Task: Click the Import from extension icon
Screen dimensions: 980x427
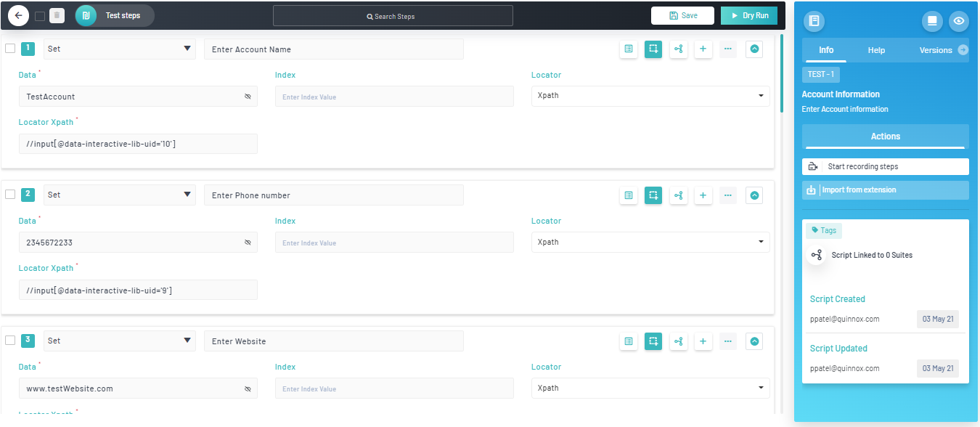Action: pyautogui.click(x=811, y=190)
